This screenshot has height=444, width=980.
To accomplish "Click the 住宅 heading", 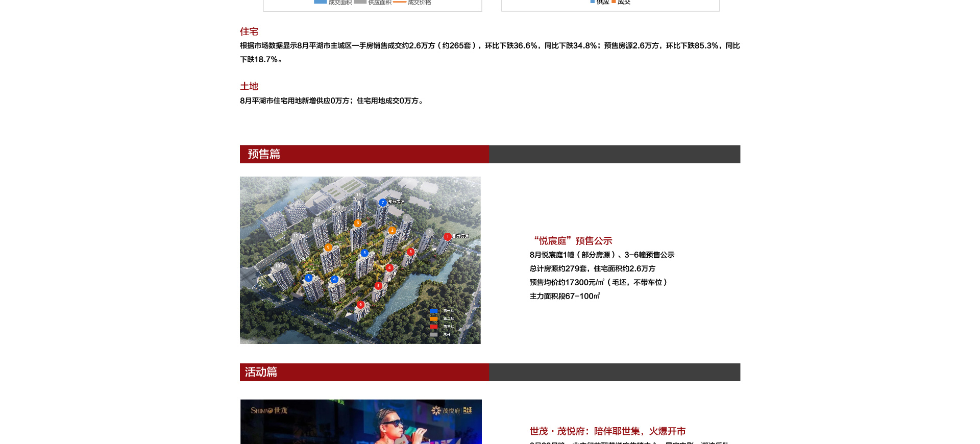I will (249, 32).
